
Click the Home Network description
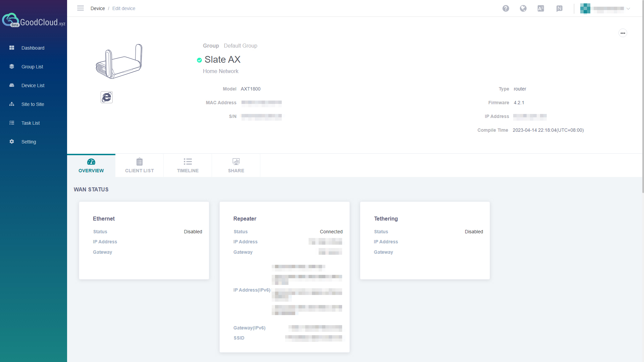[x=221, y=71]
